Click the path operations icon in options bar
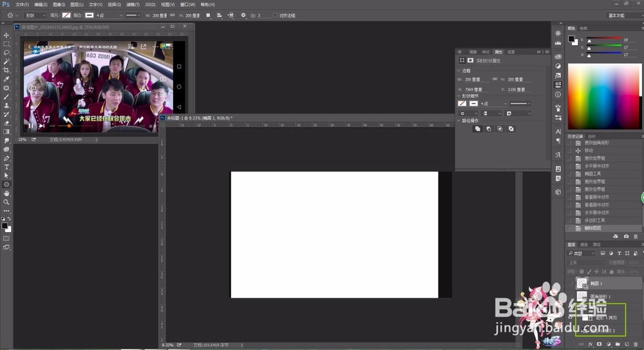Viewport: 644px width, 350px height. coord(208,15)
